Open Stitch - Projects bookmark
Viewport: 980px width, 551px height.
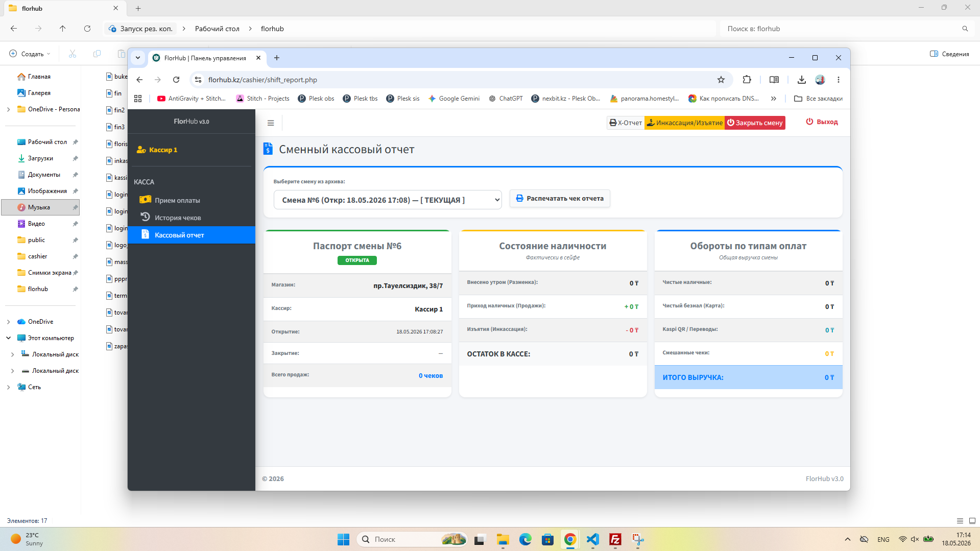point(262,99)
